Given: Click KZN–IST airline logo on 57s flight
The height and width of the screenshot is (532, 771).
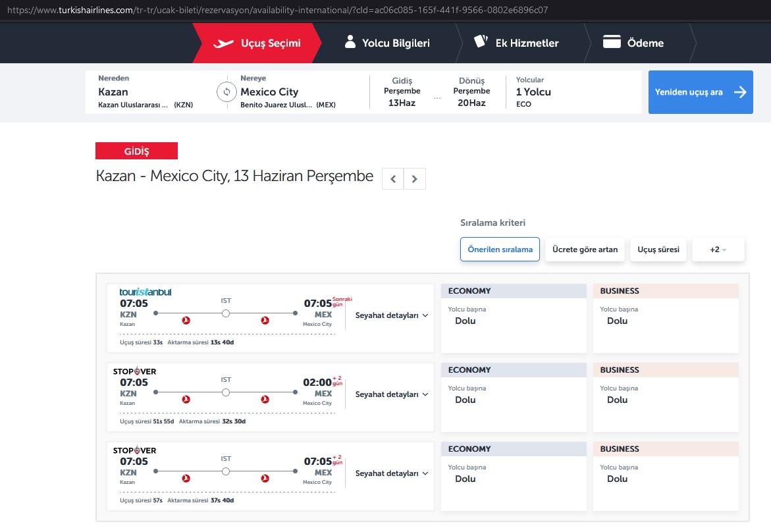Looking at the screenshot, I should pyautogui.click(x=186, y=479).
